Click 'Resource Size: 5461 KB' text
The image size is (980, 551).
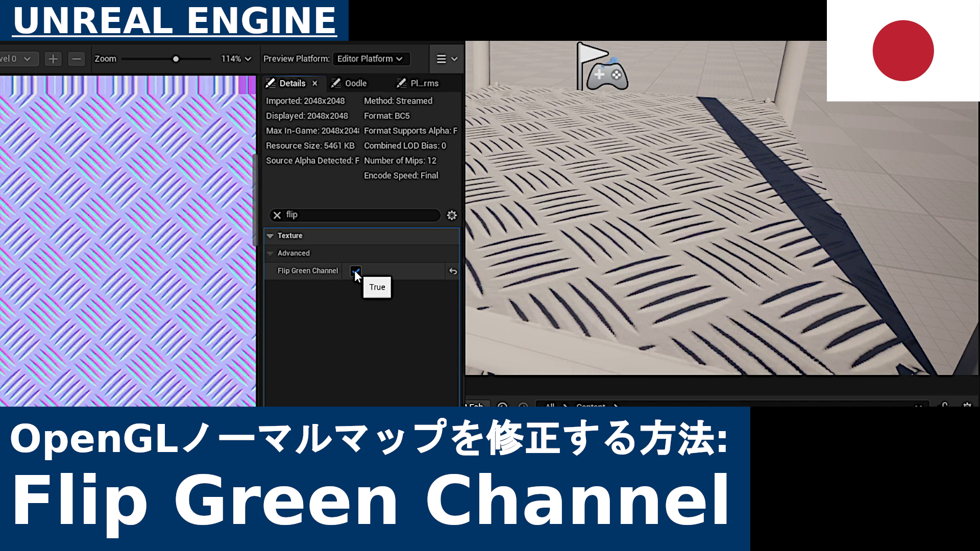[x=310, y=146]
